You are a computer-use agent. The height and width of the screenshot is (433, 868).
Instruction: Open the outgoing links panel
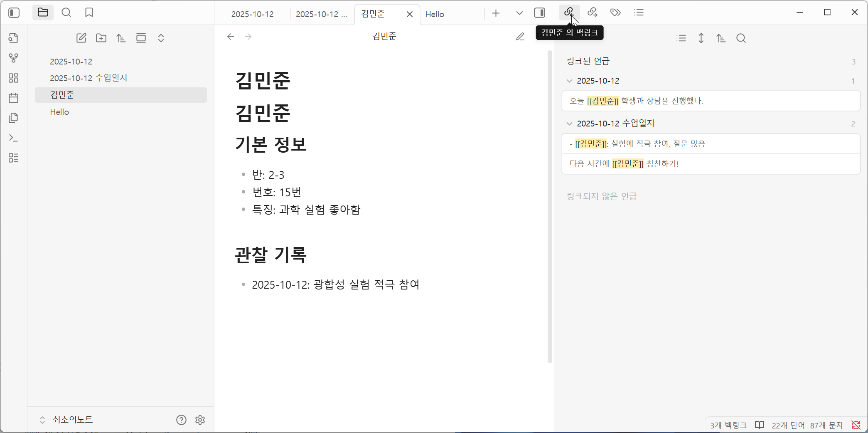click(593, 12)
